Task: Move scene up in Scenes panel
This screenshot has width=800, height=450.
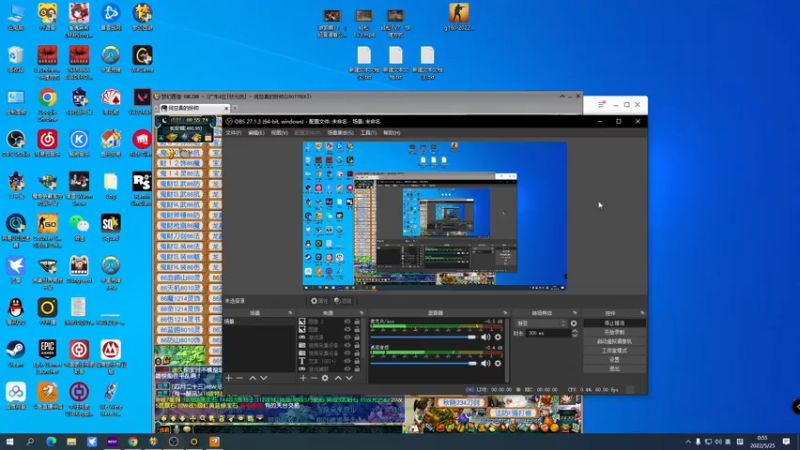Action: coord(253,378)
